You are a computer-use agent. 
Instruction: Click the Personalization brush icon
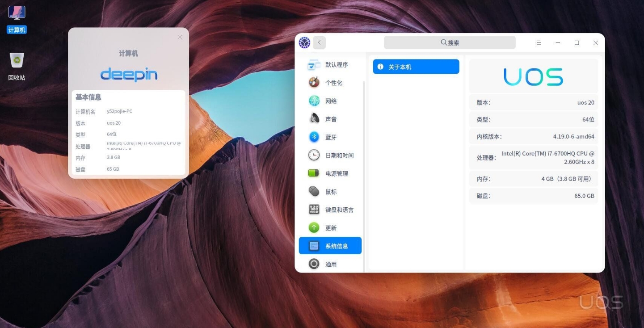(314, 83)
